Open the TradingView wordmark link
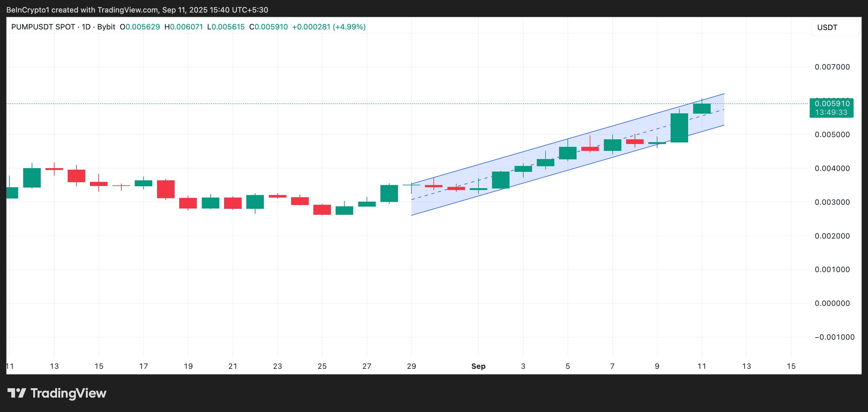The height and width of the screenshot is (412, 868). click(x=68, y=393)
